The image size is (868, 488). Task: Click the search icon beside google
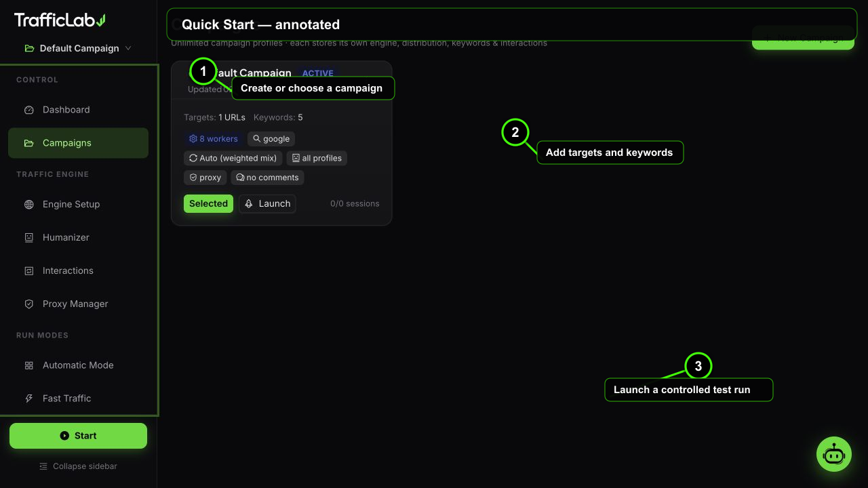coord(257,139)
